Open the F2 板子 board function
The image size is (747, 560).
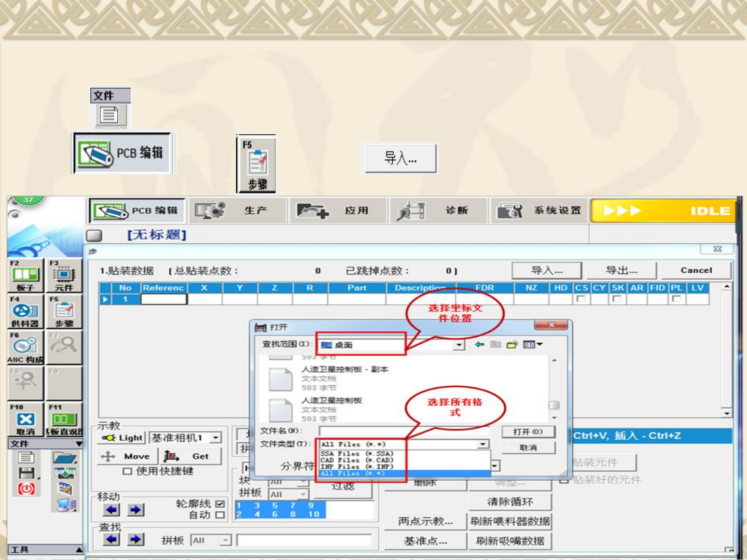[25, 276]
